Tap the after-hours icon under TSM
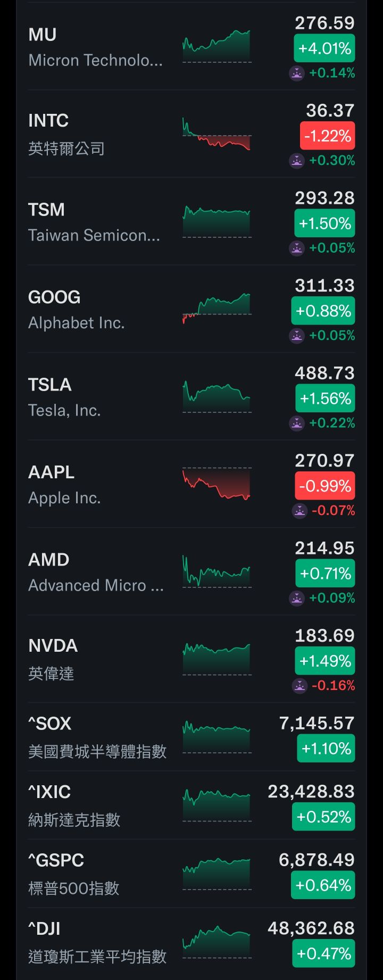383x980 pixels. [x=297, y=248]
